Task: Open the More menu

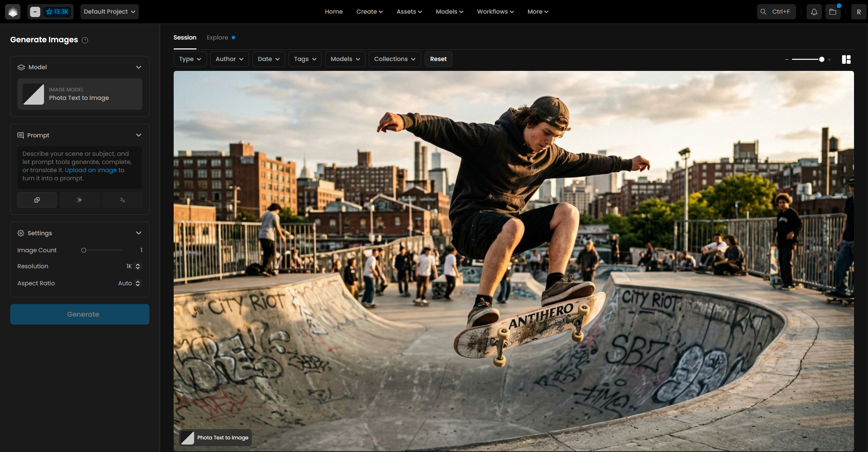Action: 538,12
